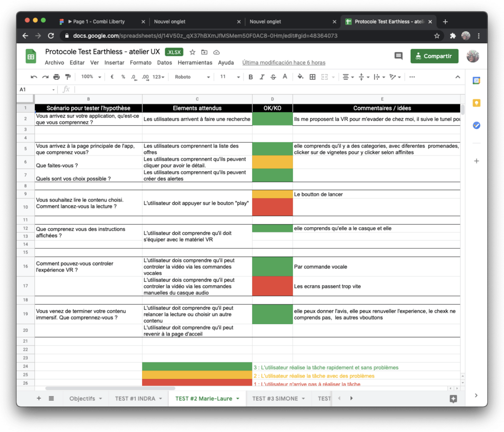Open the text wrapping dropdown
This screenshot has height=432, width=504.
tap(379, 77)
